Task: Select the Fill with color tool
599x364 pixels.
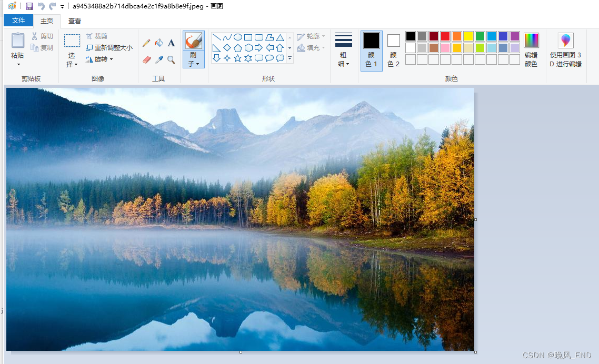Action: 159,43
